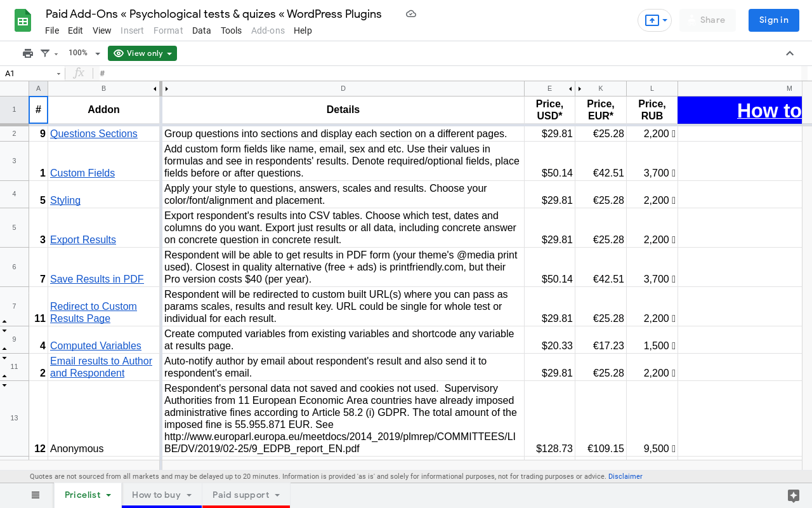The height and width of the screenshot is (508, 812).
Task: Select the 9,500 RUB price cell
Action: point(652,418)
